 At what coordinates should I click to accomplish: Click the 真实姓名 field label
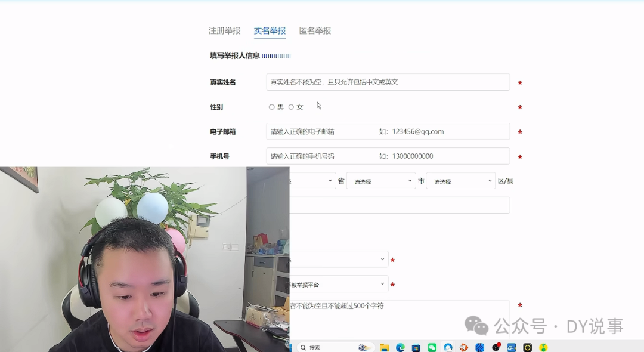tap(222, 82)
